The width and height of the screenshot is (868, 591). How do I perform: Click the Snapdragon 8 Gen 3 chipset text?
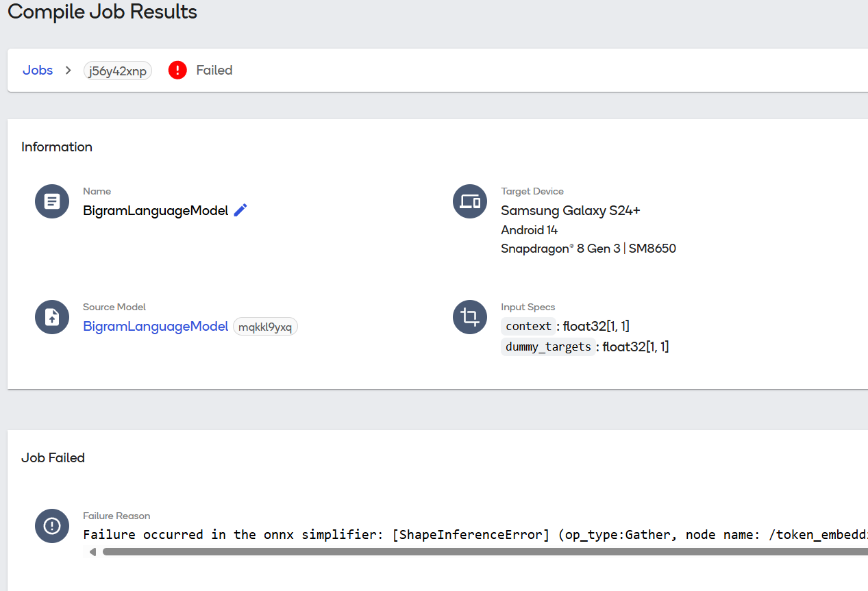click(588, 249)
